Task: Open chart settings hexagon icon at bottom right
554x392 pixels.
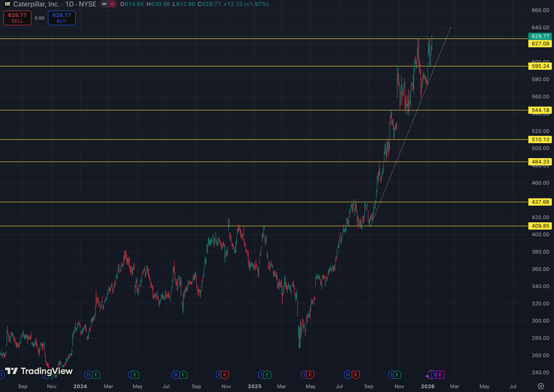Action: click(541, 386)
